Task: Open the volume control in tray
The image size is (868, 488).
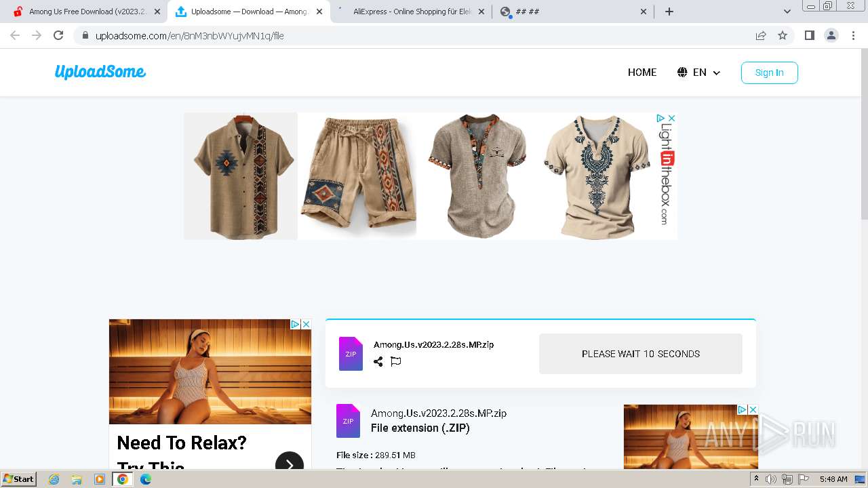Action: (x=771, y=479)
